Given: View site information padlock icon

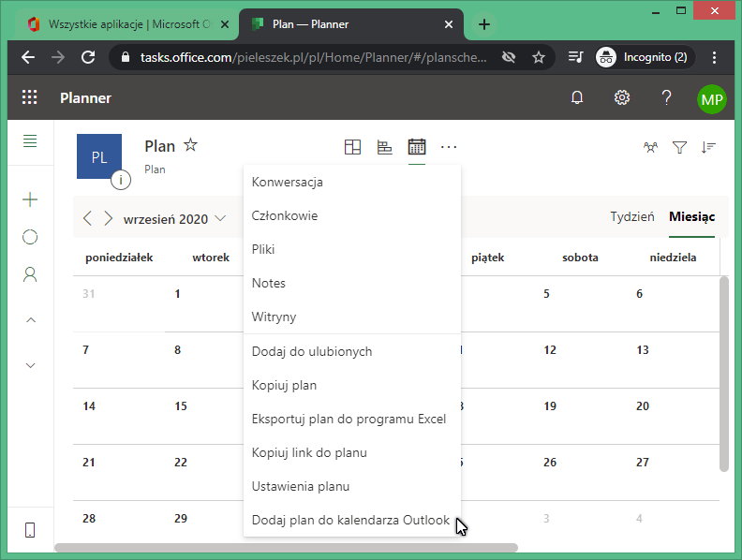Looking at the screenshot, I should [x=125, y=57].
